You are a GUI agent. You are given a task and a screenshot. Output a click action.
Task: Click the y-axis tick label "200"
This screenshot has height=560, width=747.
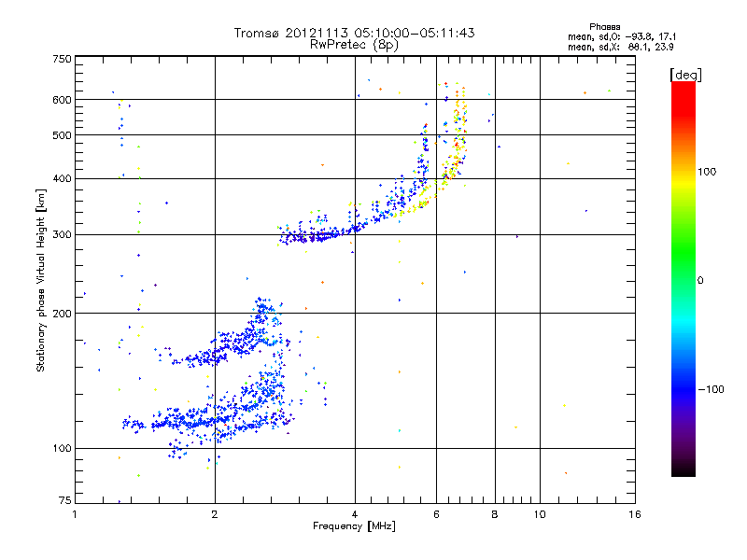(62, 314)
